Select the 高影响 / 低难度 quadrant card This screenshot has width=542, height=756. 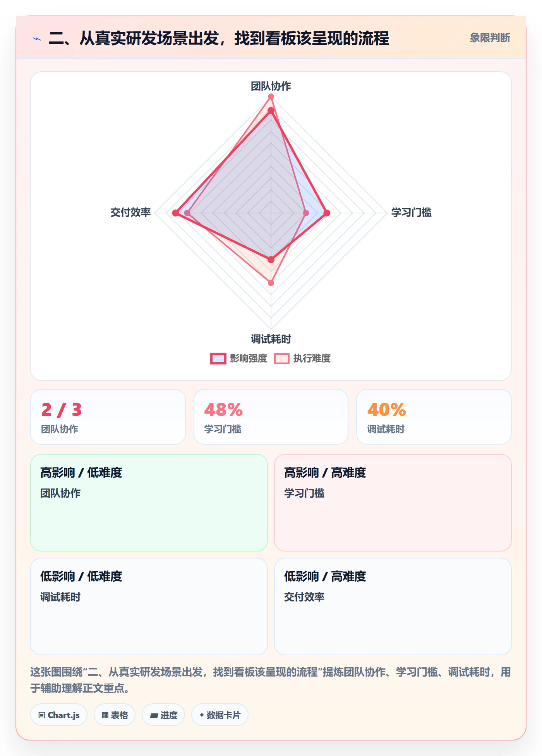click(x=149, y=503)
